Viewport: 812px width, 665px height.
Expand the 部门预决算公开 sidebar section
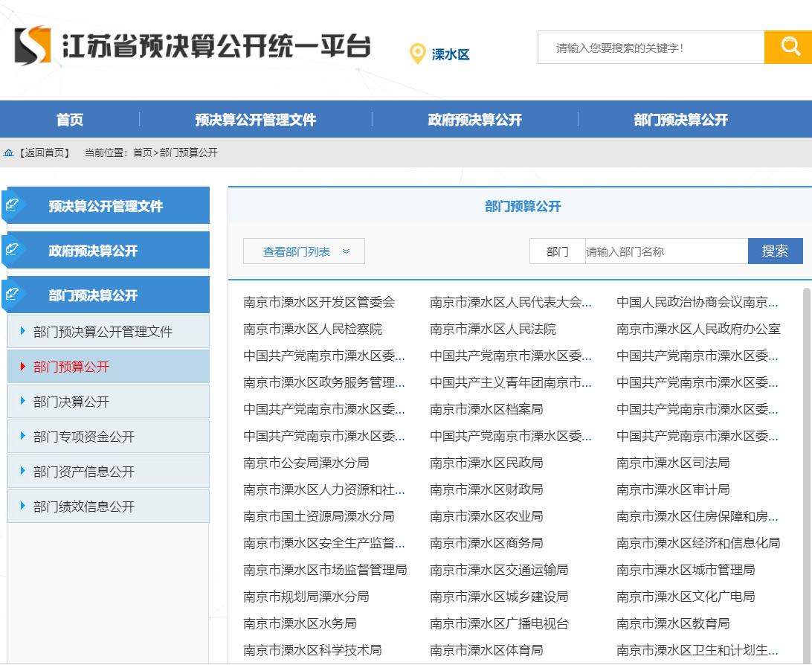click(x=94, y=295)
